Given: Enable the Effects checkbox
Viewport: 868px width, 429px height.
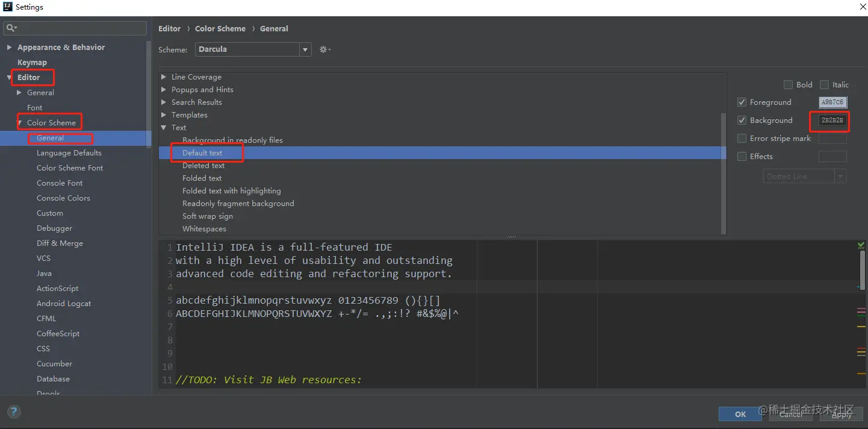Looking at the screenshot, I should click(742, 157).
